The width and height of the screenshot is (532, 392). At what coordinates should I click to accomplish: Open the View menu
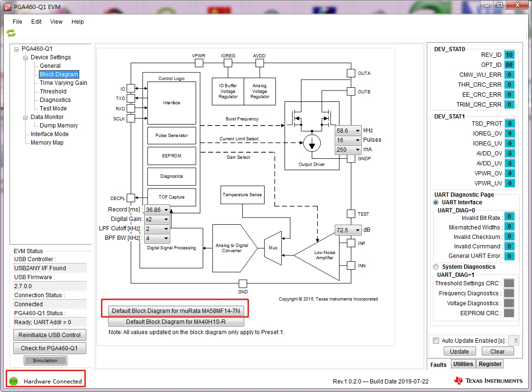click(x=56, y=22)
